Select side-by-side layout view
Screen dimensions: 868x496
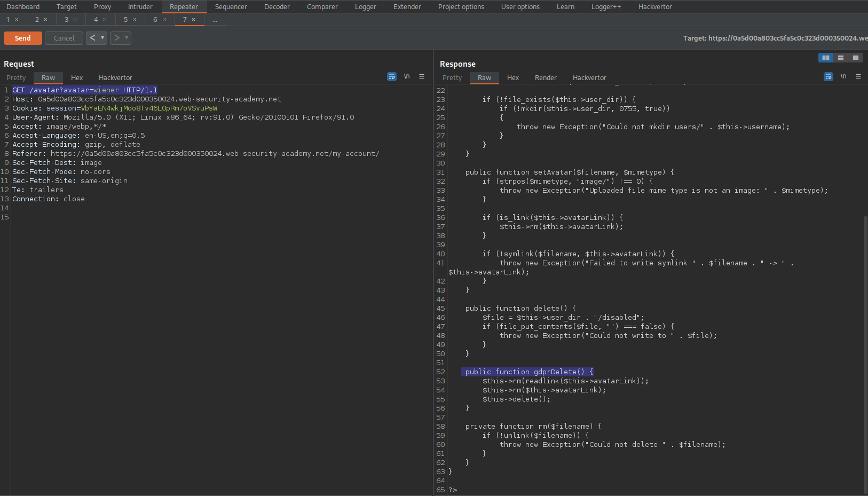(826, 58)
